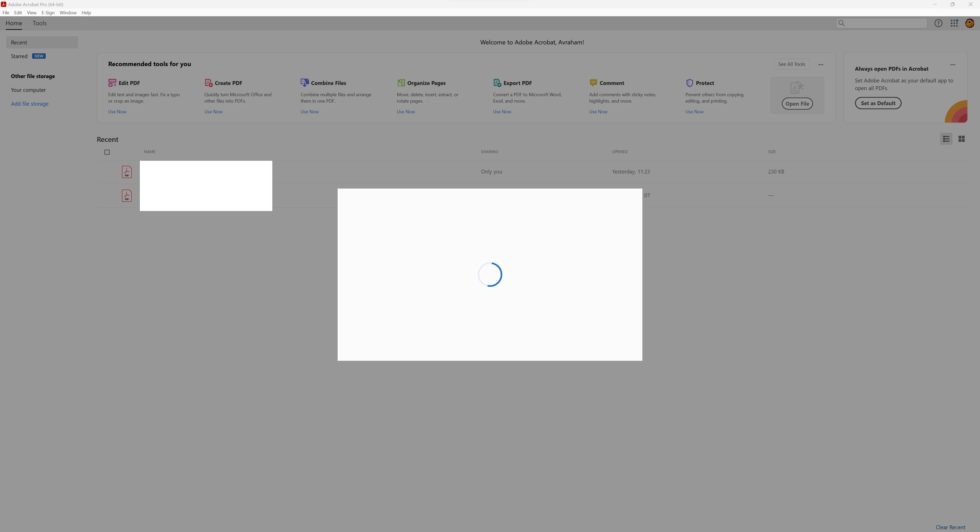Click the Combine Files tool icon
The width and height of the screenshot is (980, 532).
click(x=305, y=82)
